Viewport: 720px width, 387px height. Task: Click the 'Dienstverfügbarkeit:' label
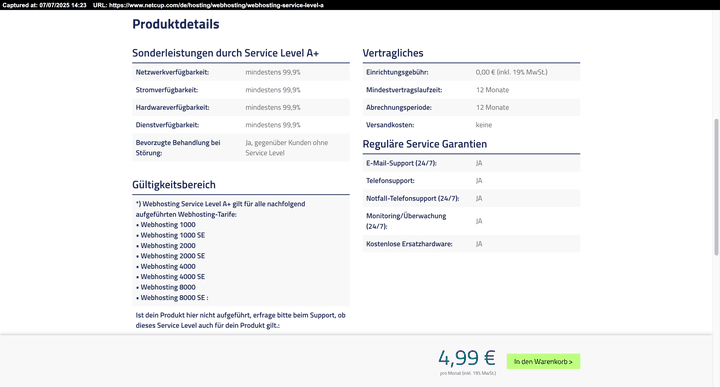167,125
